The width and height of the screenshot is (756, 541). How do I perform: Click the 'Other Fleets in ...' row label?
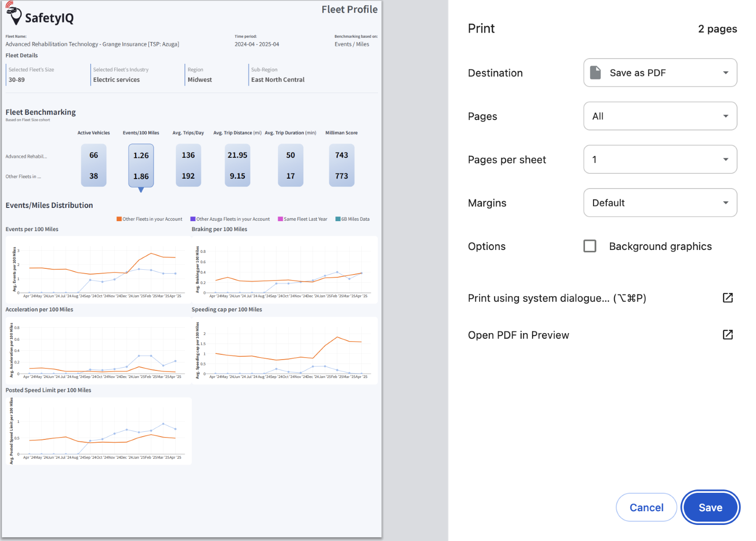pos(23,177)
